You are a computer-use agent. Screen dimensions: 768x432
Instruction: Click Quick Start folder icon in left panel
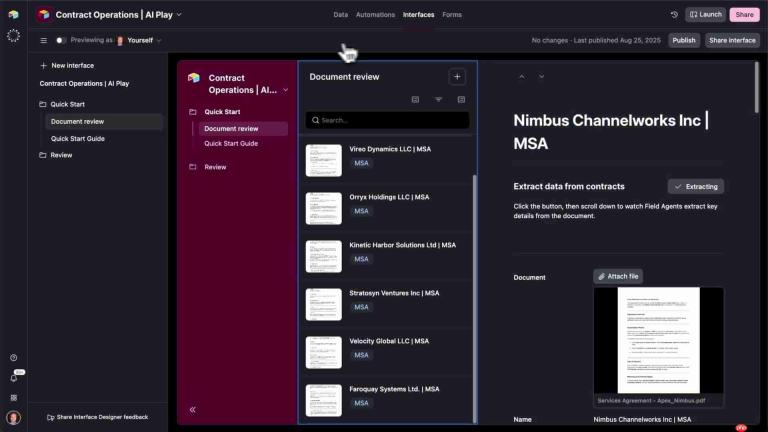[x=43, y=104]
